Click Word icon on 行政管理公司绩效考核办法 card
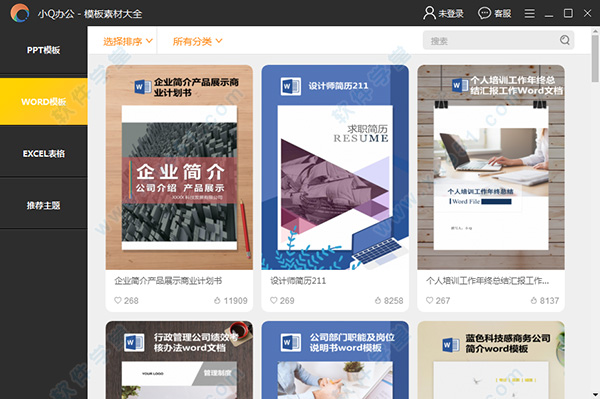Viewport: 600px width, 399px height. point(134,342)
